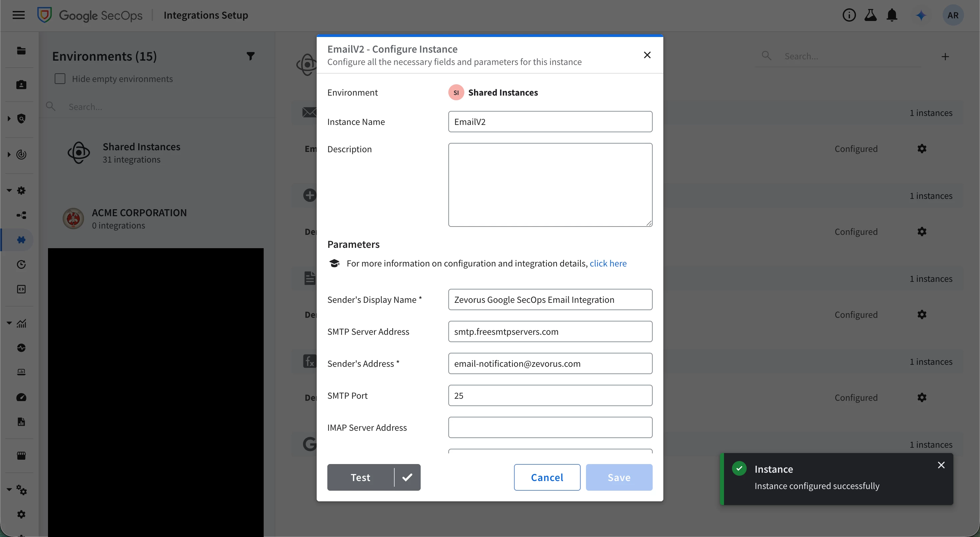Screen dimensions: 980x537
Task: Click the Instance Name field
Action: 550,122
